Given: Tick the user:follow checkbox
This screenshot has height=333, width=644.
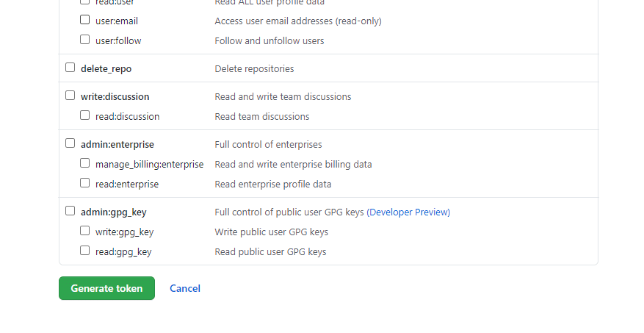Looking at the screenshot, I should 85,40.
